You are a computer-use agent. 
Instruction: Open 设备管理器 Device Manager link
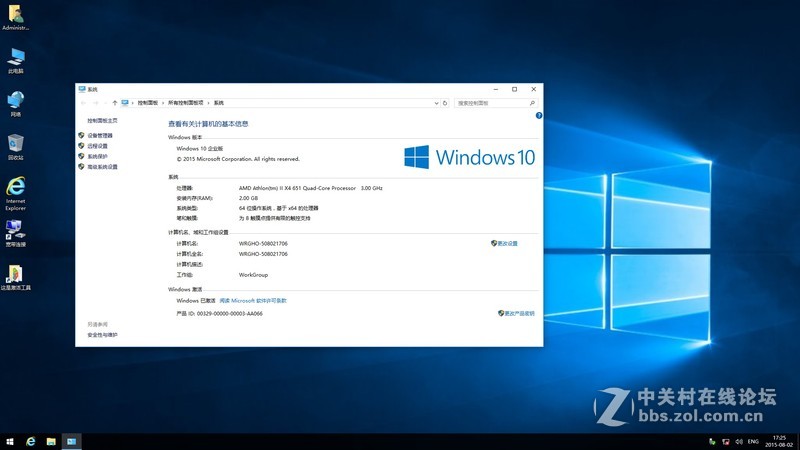tap(100, 136)
